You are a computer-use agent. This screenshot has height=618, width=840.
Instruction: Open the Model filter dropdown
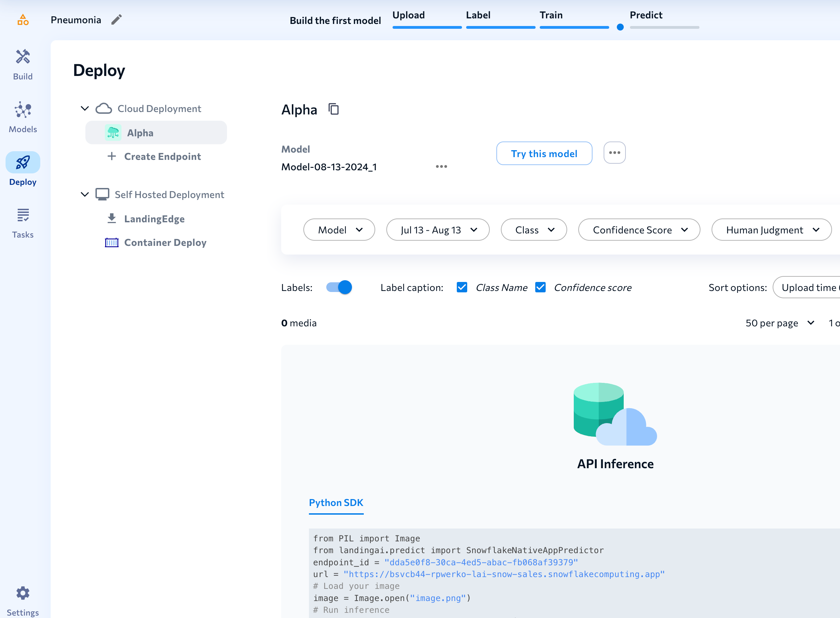pyautogui.click(x=339, y=230)
